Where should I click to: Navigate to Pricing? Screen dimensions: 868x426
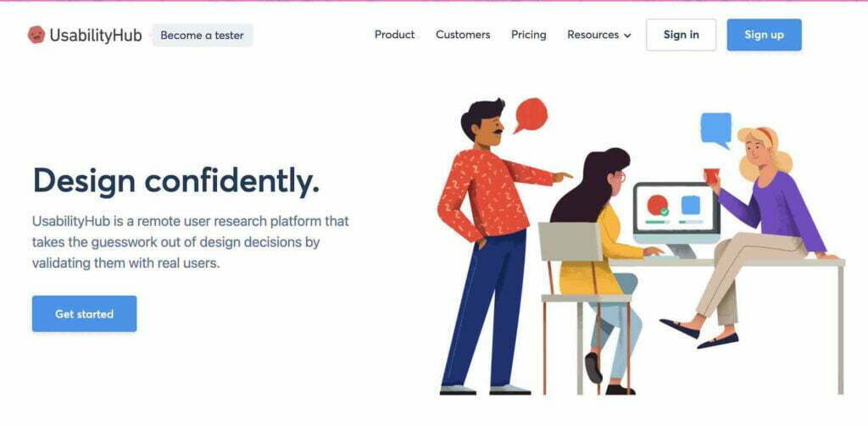point(529,35)
